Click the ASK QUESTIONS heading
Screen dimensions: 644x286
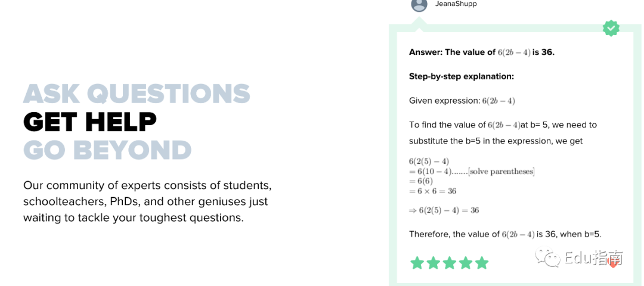click(x=137, y=94)
